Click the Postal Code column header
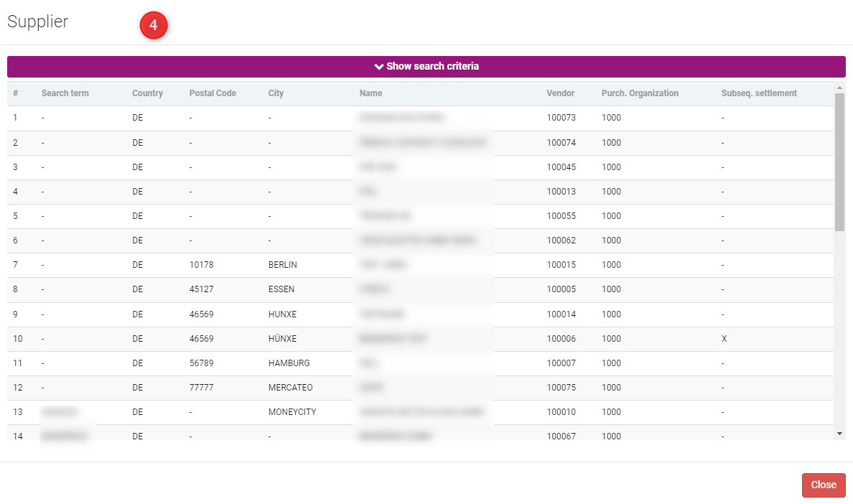 [x=213, y=93]
